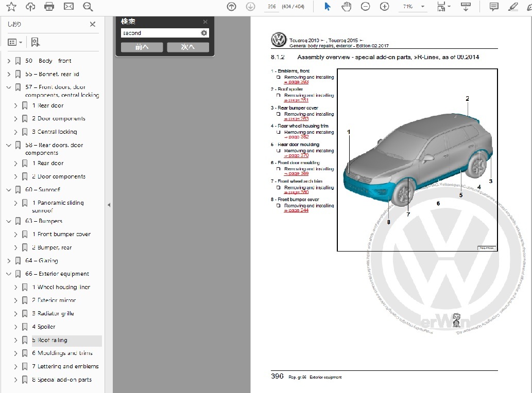
Task: Click the page number field
Action: tap(272, 7)
